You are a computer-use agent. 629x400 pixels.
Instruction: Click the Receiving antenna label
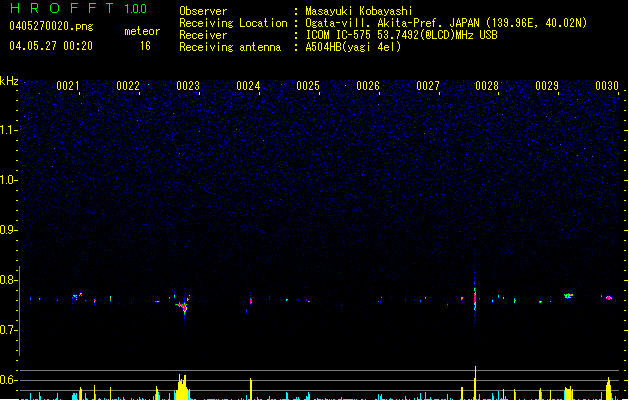(230, 47)
